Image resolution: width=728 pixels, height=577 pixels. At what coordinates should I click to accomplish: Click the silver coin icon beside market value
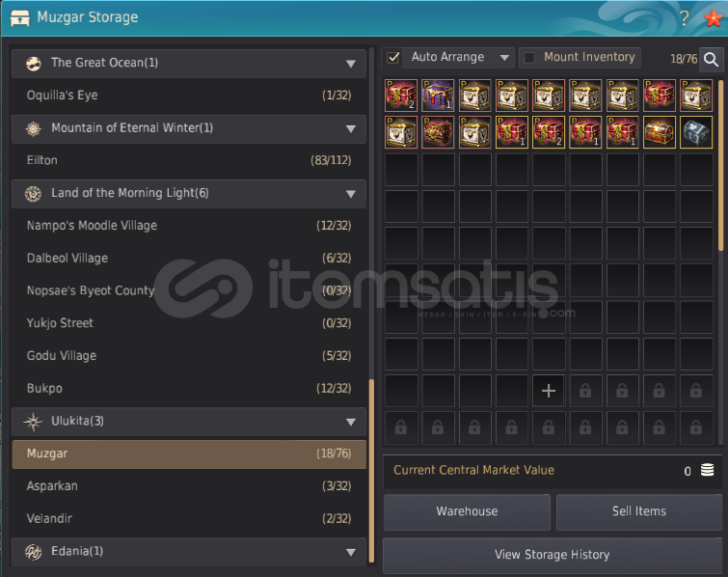(707, 470)
